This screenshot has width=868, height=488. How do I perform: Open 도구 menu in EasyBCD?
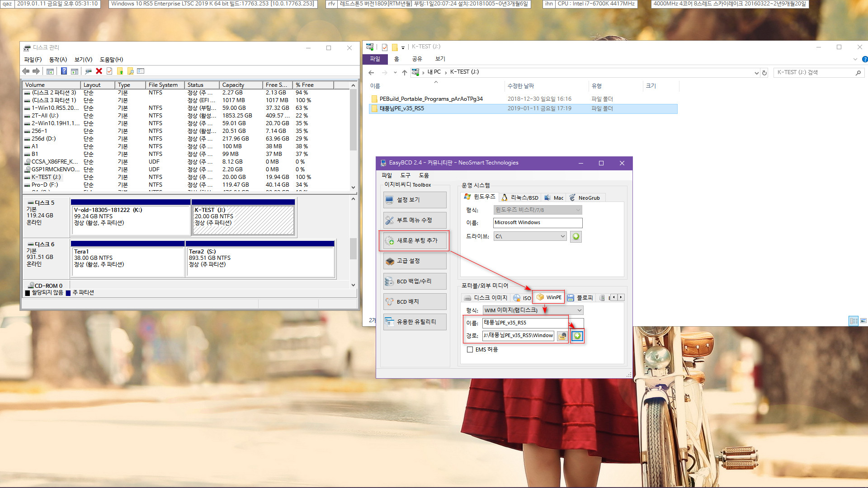(405, 175)
